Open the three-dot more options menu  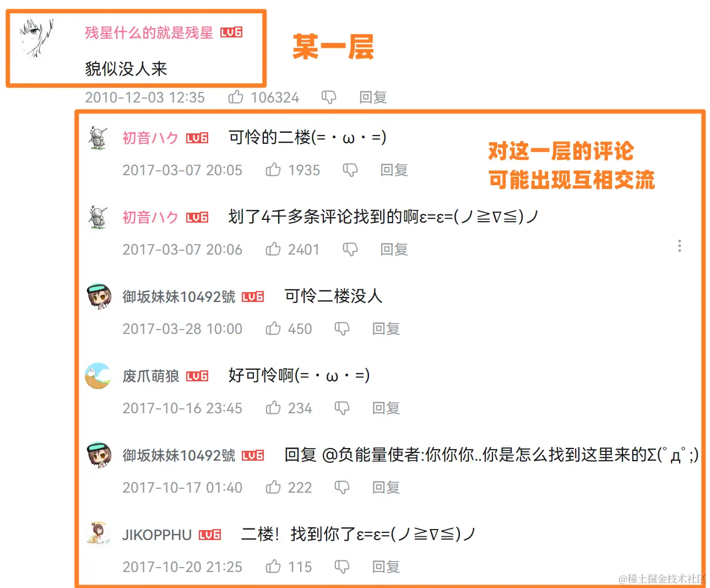coord(680,246)
